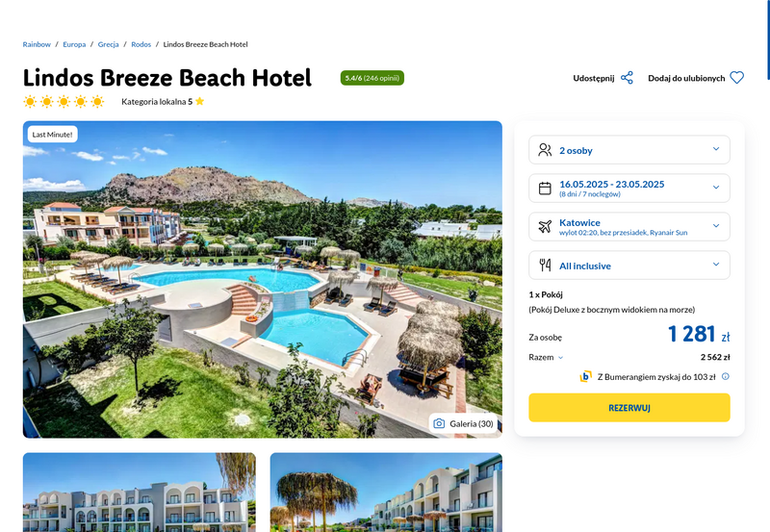Click the airplane icon in the Katowice field
770x532 pixels.
point(545,226)
